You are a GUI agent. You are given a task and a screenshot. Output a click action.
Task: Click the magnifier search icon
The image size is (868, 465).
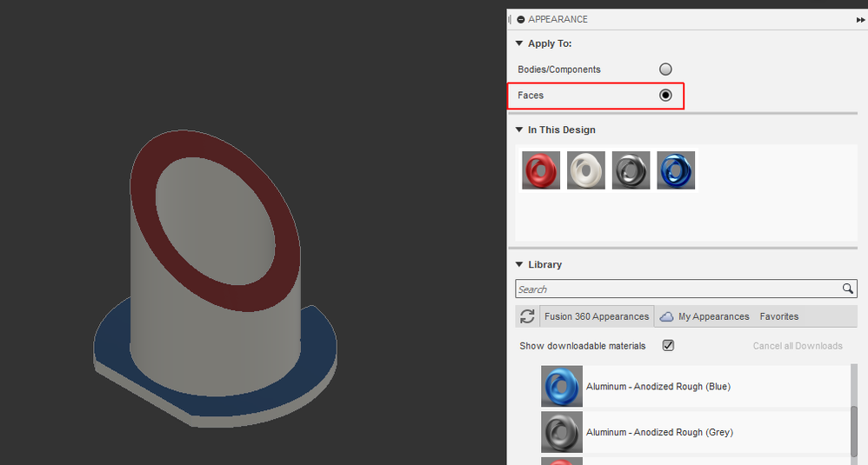tap(847, 289)
